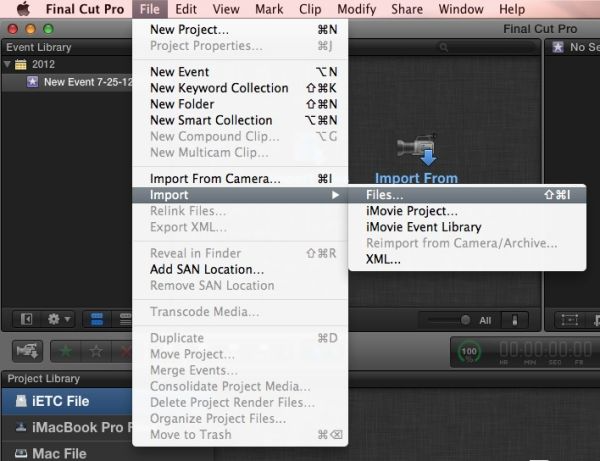Open the Modify menu
Image resolution: width=600 pixels, height=461 pixels.
coord(357,9)
